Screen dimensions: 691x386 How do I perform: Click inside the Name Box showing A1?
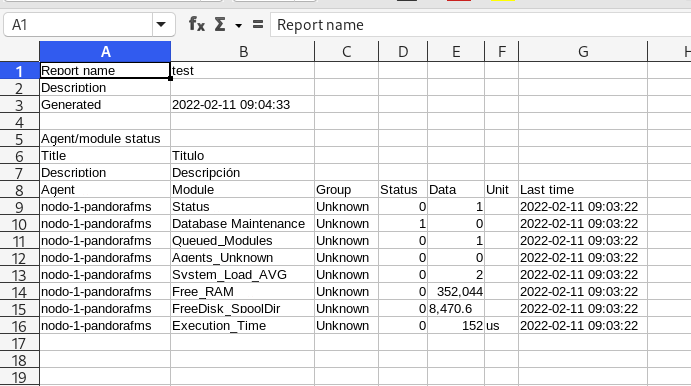(x=78, y=25)
